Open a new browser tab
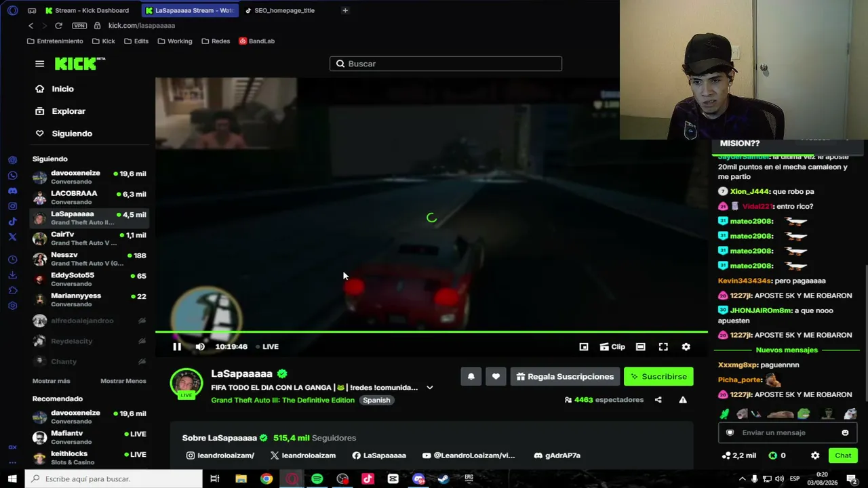Image resolution: width=868 pixels, height=488 pixels. (345, 10)
